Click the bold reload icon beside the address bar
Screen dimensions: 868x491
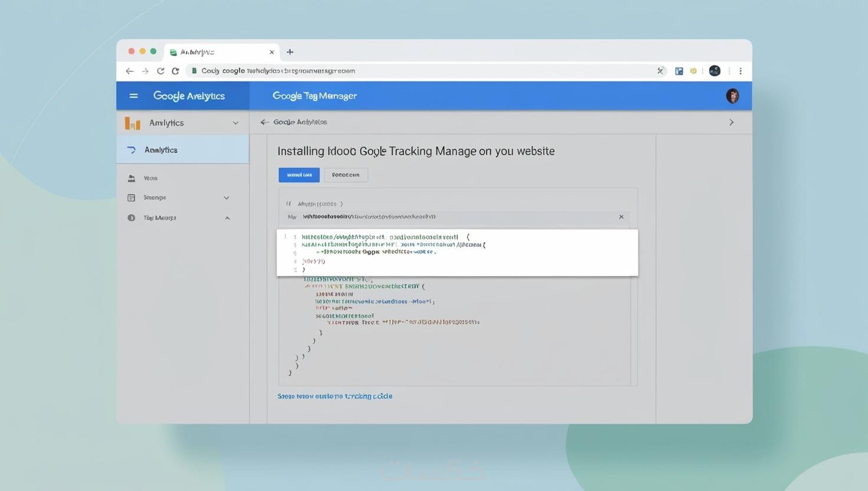175,71
